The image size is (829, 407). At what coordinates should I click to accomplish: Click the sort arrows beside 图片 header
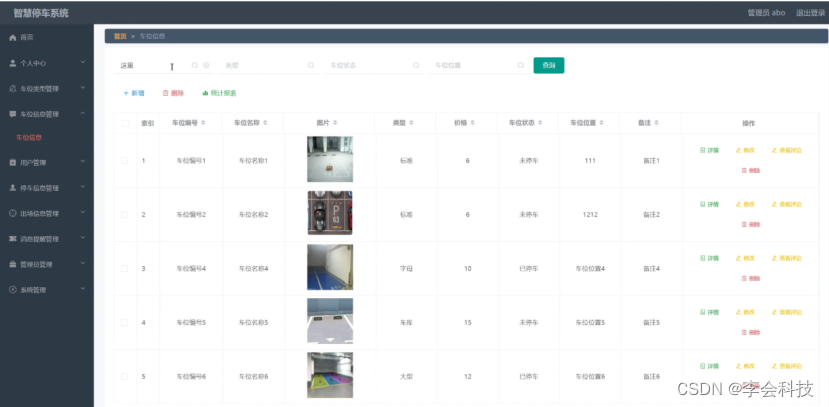[335, 123]
